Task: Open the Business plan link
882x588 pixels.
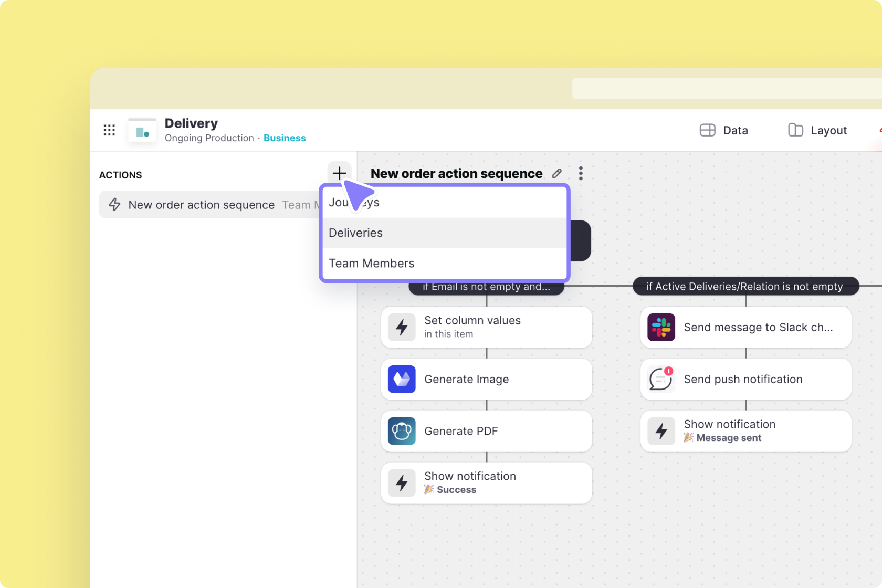Action: click(285, 138)
